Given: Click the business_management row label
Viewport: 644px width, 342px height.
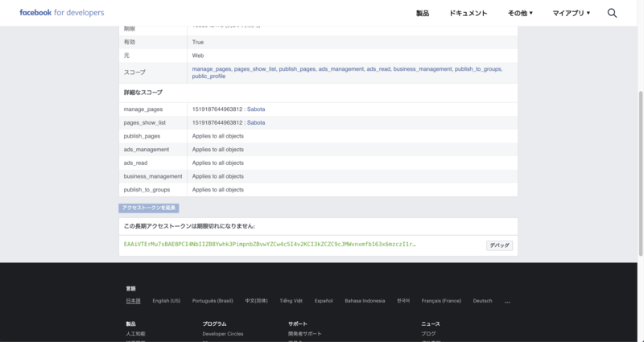Looking at the screenshot, I should (153, 176).
